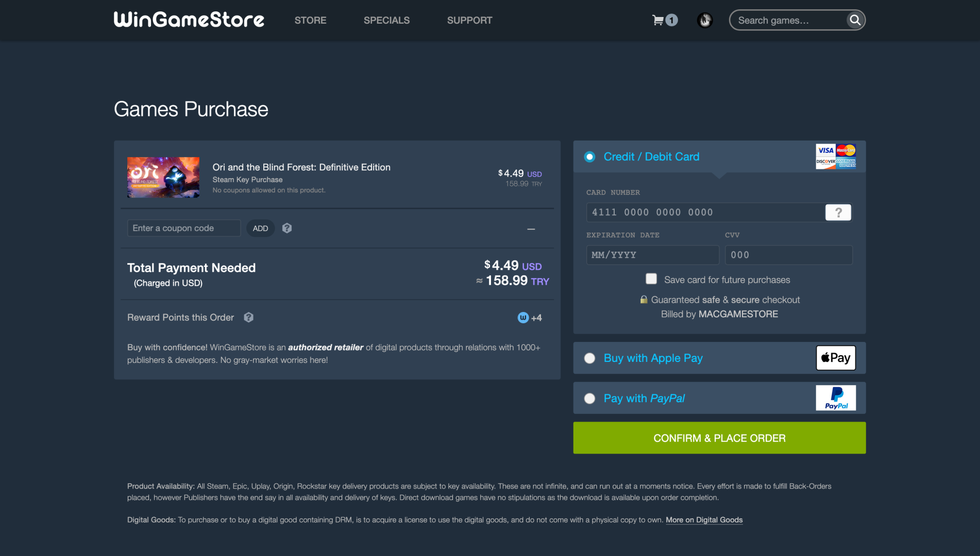Click the card number help question mark icon
This screenshot has height=556, width=980.
pyautogui.click(x=838, y=212)
